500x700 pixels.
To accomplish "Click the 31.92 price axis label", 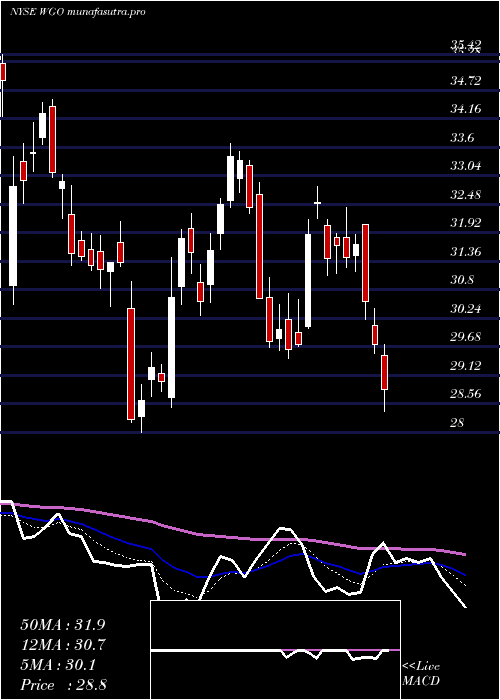I will point(466,223).
